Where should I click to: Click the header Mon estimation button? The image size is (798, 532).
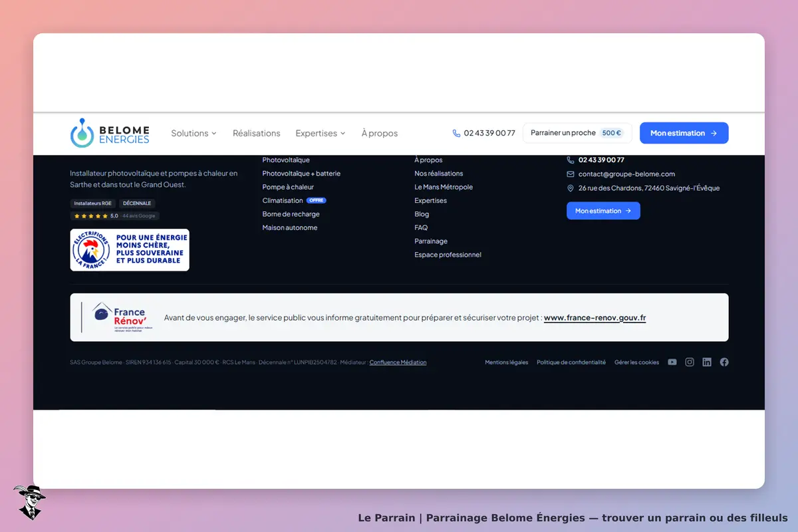coord(684,133)
